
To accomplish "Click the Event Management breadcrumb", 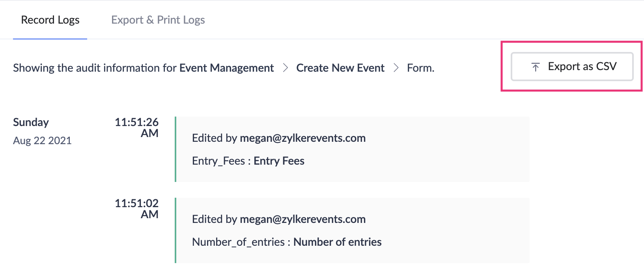I will point(226,68).
